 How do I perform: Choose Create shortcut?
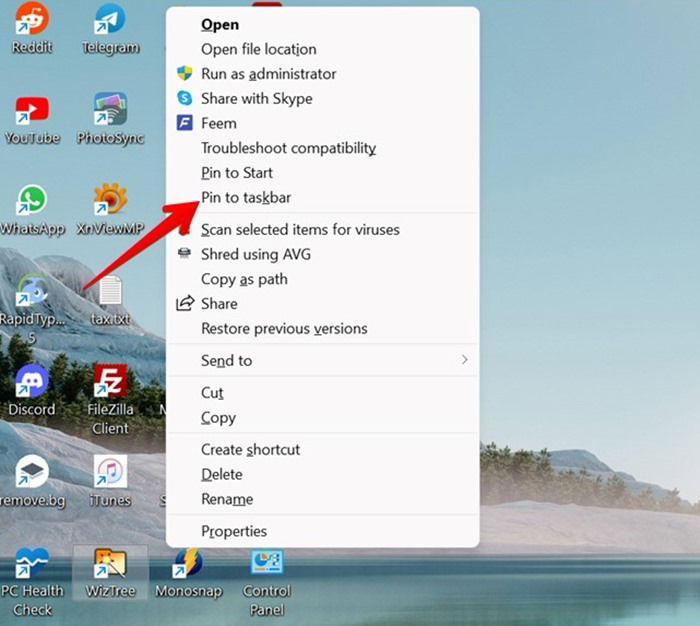[322, 449]
